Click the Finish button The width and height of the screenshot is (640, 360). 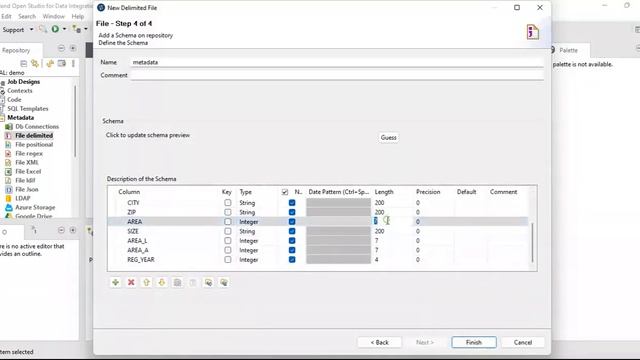(474, 342)
